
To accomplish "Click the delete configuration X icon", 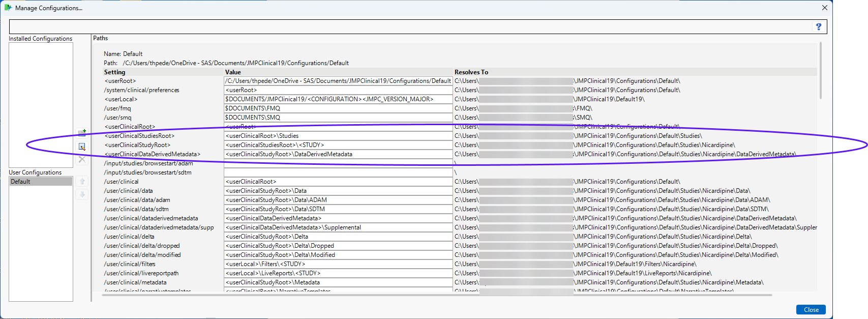I will 82,160.
